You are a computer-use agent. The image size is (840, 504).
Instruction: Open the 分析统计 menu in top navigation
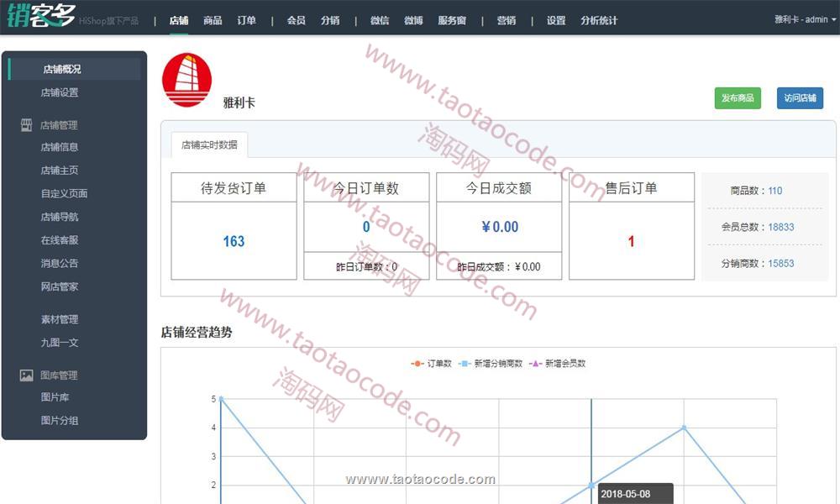599,20
